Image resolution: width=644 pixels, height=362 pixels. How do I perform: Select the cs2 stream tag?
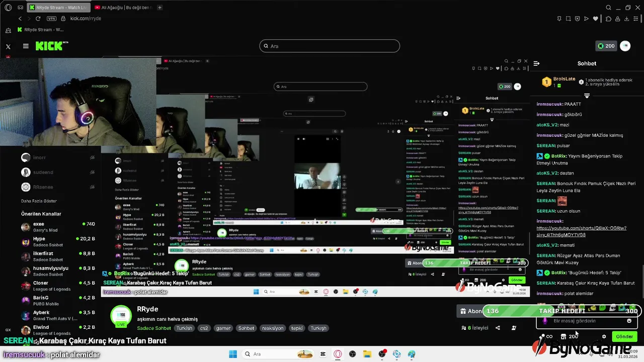[x=204, y=328]
